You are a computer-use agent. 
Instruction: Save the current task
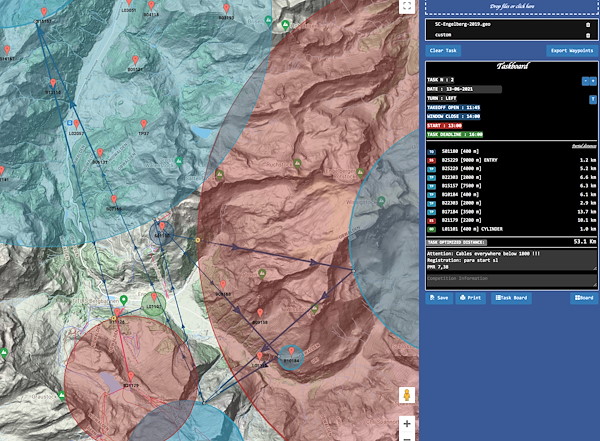pyautogui.click(x=439, y=298)
